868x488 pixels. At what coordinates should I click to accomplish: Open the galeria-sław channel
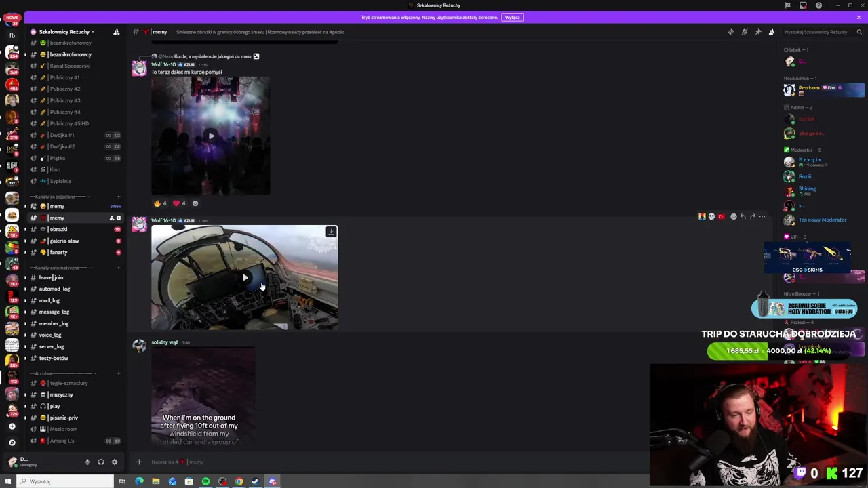(x=76, y=241)
